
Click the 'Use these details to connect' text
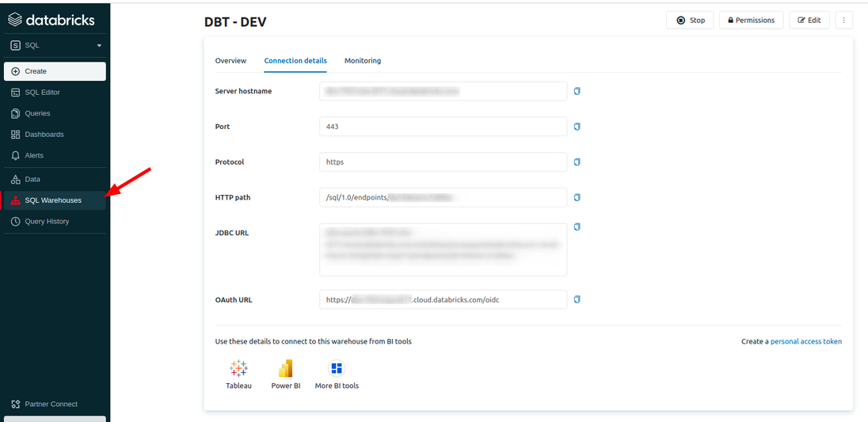314,342
